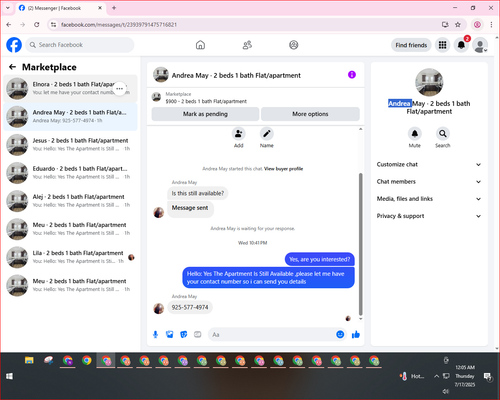Screen dimensions: 500x400
Task: Open the $900 Marketplace listing link
Action: tap(206, 101)
